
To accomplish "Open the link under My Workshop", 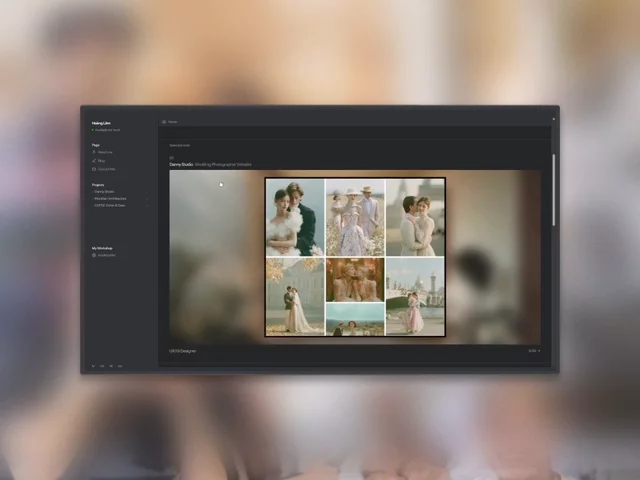I will pos(107,255).
